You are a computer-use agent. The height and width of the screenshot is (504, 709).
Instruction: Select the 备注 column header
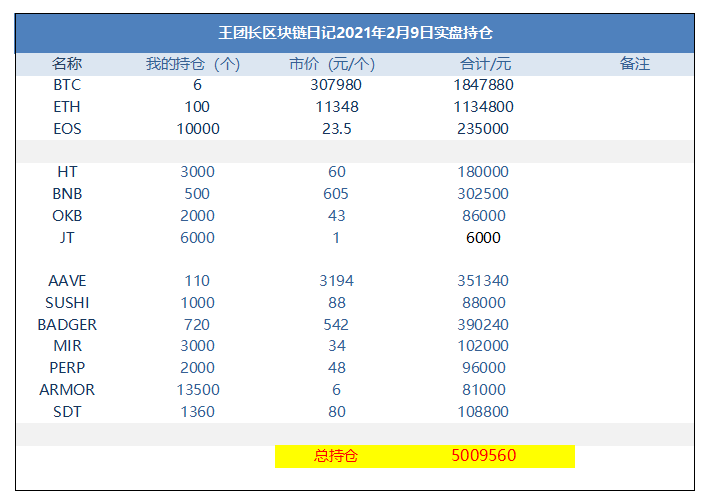[x=635, y=64]
